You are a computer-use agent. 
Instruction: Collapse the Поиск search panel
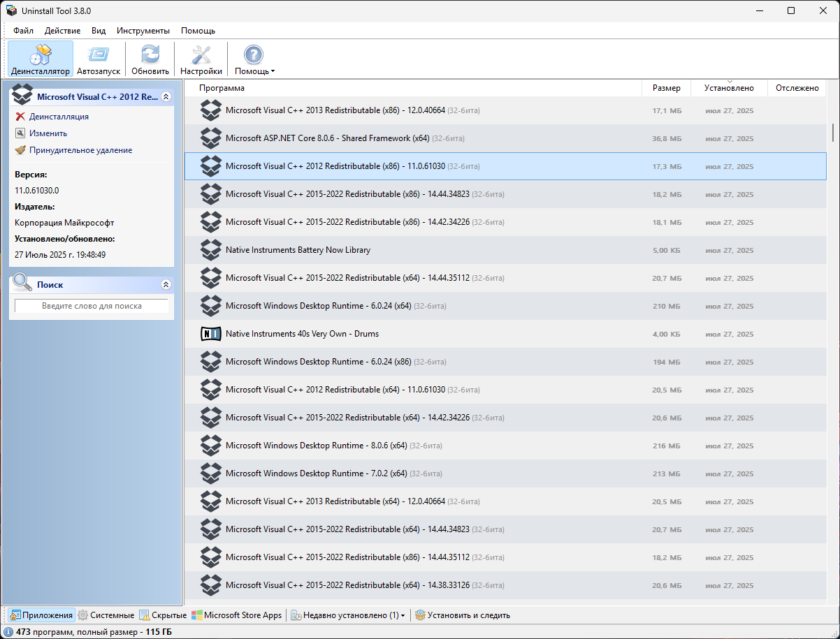click(166, 285)
